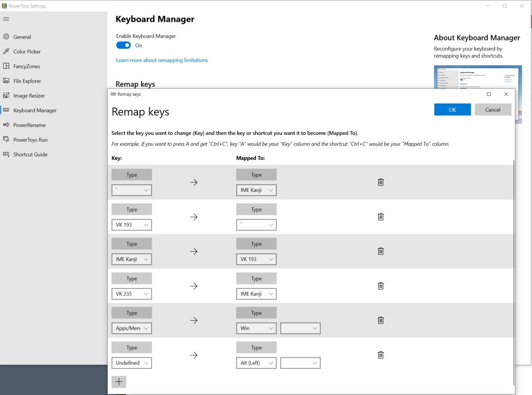Select File Explorer in the sidebar
Screen dimensions: 532x395
click(53, 81)
